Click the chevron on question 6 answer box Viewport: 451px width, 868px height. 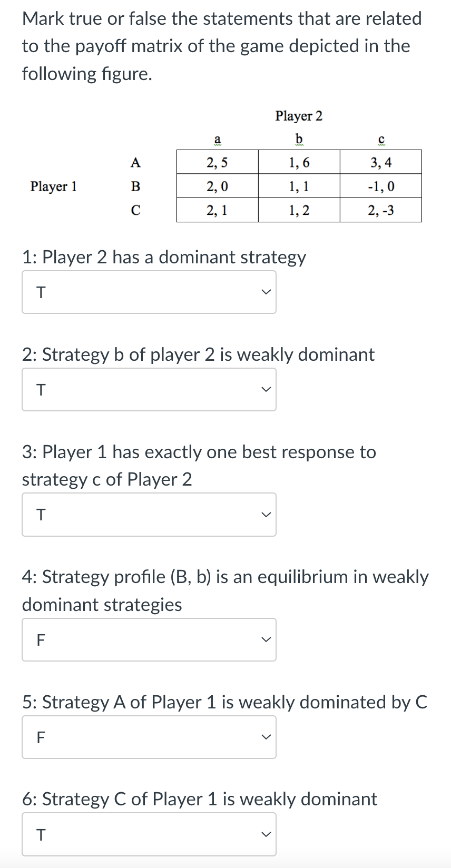tap(266, 834)
